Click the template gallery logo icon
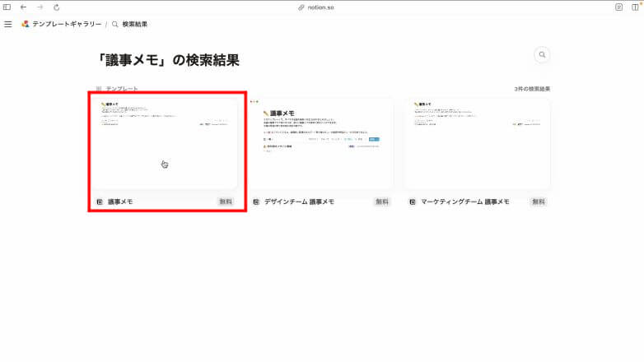644x362 pixels. (25, 24)
